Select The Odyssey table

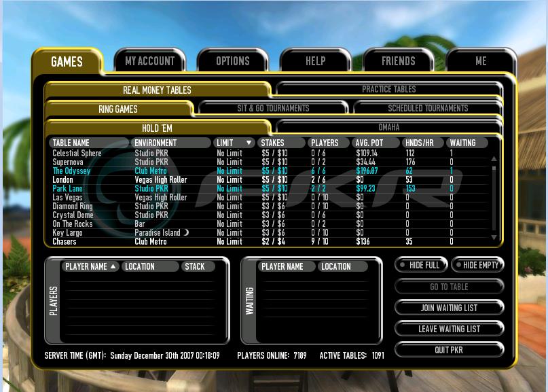point(269,171)
